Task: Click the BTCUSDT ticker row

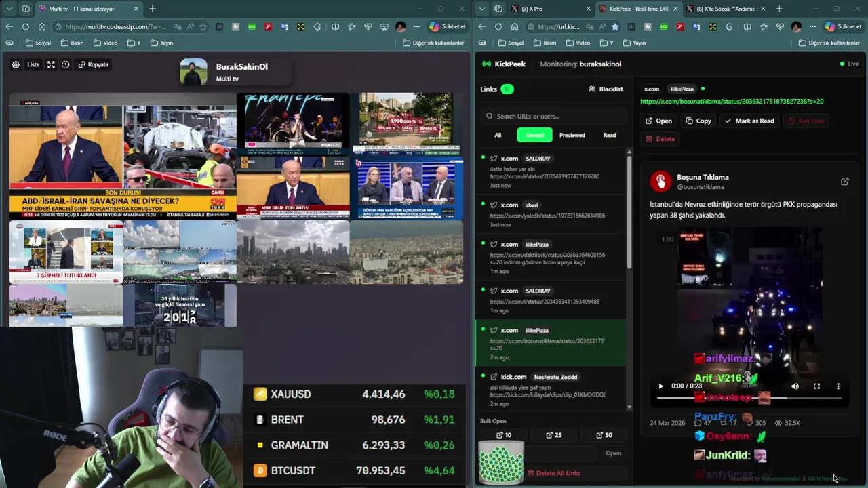Action: [x=354, y=470]
